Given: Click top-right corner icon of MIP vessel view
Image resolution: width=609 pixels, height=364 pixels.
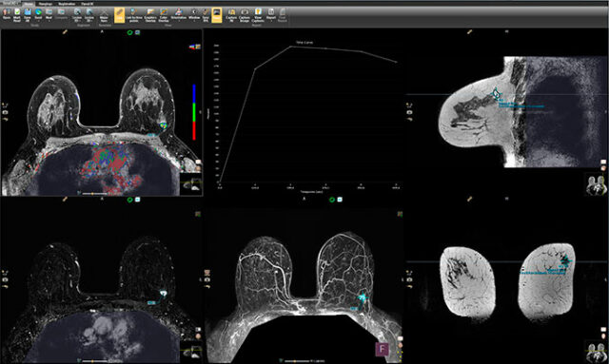Looking at the screenshot, I should (x=400, y=214).
